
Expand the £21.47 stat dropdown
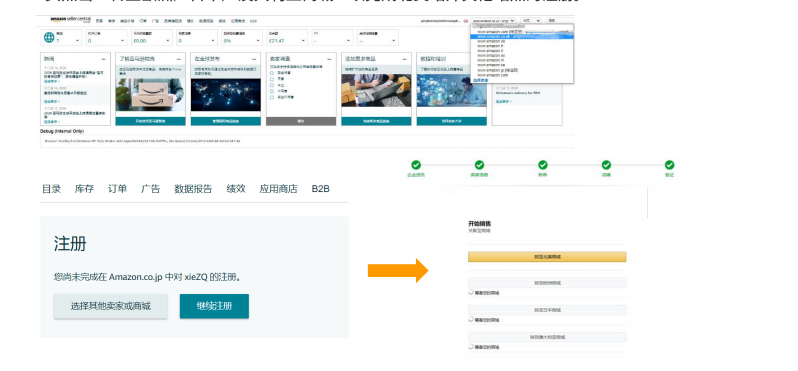pyautogui.click(x=304, y=41)
